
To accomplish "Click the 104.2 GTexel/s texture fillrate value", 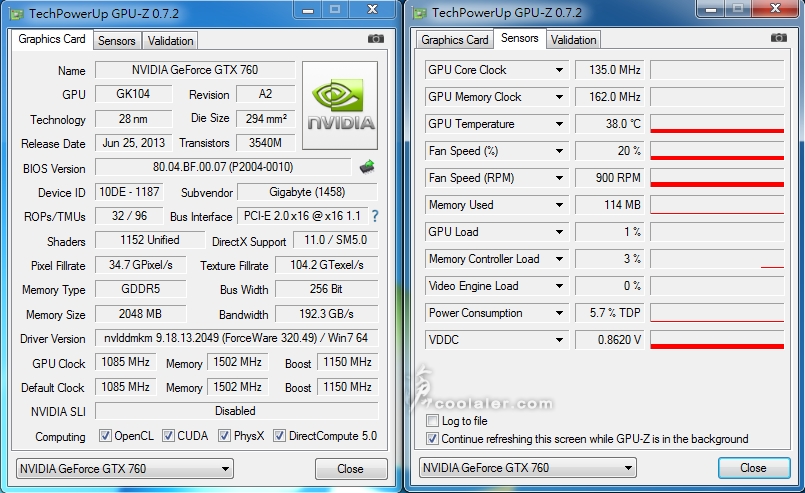I will pos(327,265).
